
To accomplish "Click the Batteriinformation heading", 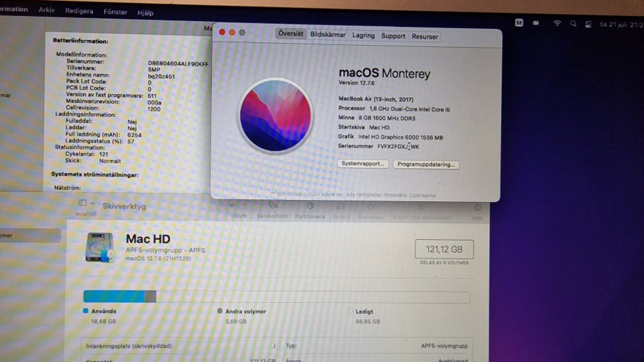I will coord(80,41).
